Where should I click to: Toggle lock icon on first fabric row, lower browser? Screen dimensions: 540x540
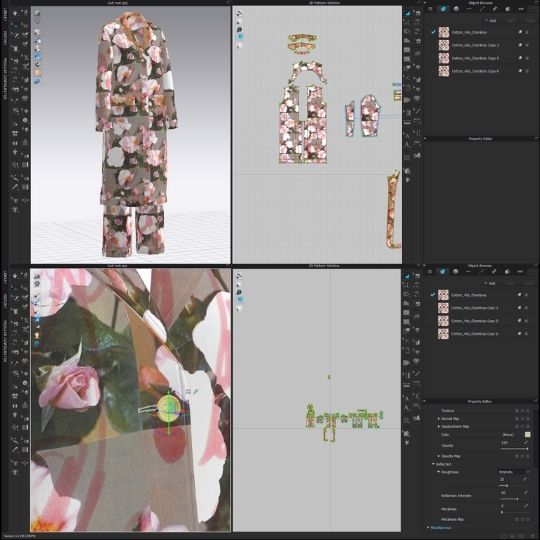coord(527,295)
